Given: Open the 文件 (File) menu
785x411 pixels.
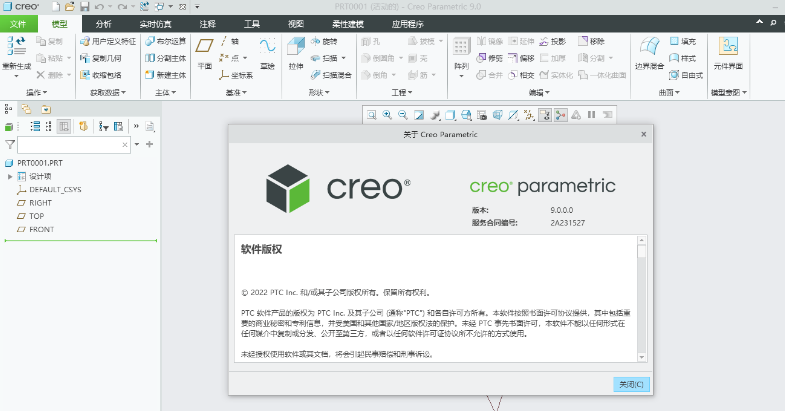Looking at the screenshot, I should [x=18, y=22].
